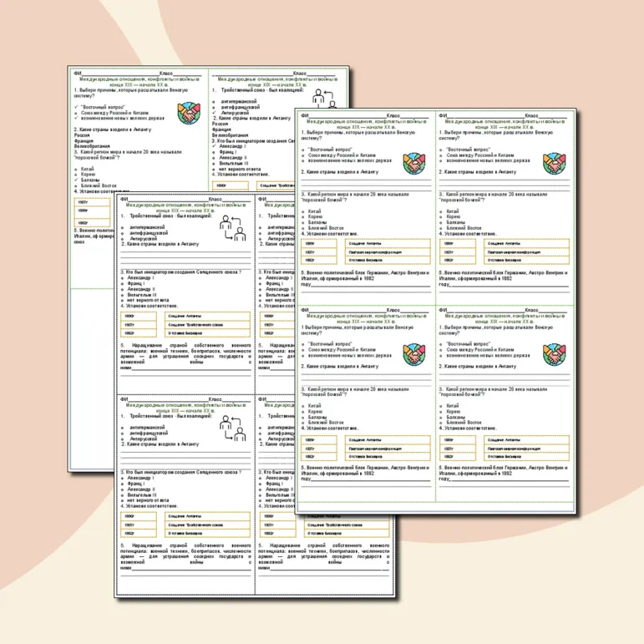Select the checked "Балканы" answer on the answer-key sheet
The width and height of the screenshot is (644, 644).
coord(87,180)
